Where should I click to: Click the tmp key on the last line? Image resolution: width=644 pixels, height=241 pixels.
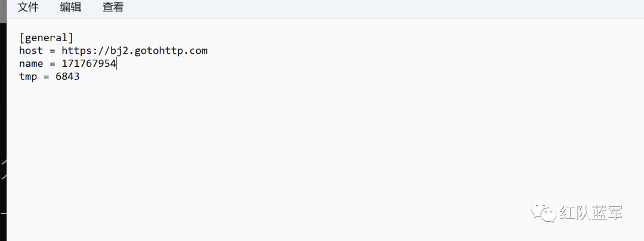click(28, 77)
